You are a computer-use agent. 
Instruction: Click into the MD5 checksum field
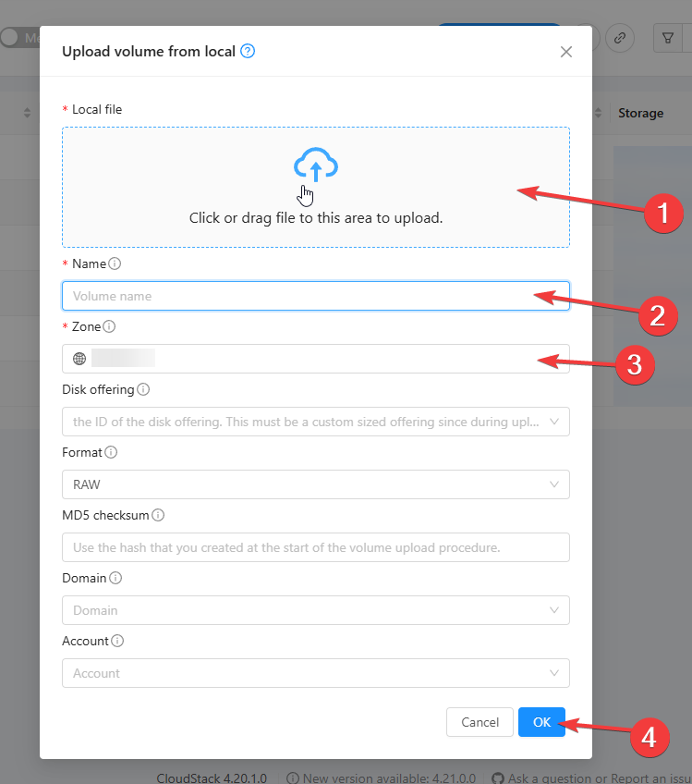point(314,547)
